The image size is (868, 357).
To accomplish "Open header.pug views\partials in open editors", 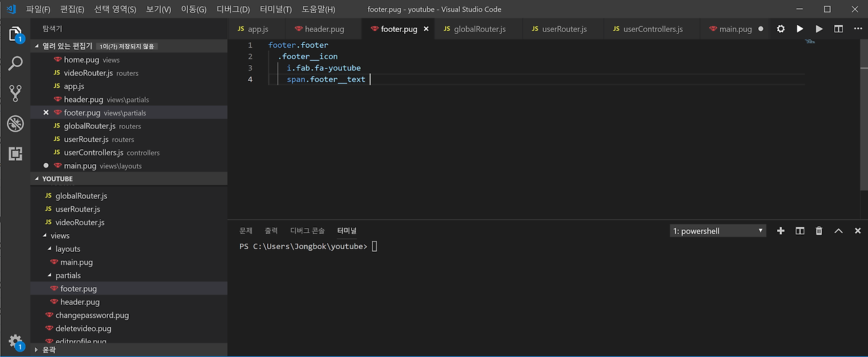I will [x=129, y=100].
